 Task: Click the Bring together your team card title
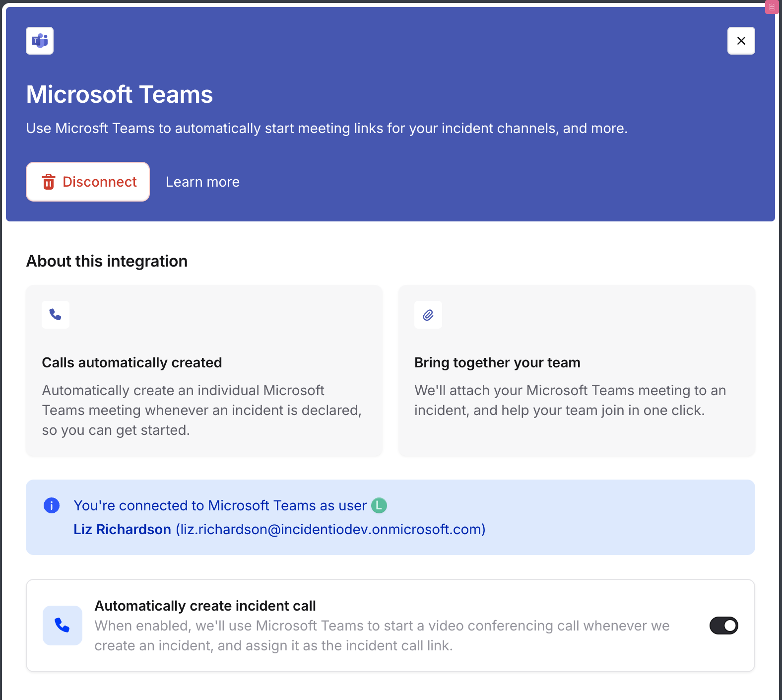[497, 362]
